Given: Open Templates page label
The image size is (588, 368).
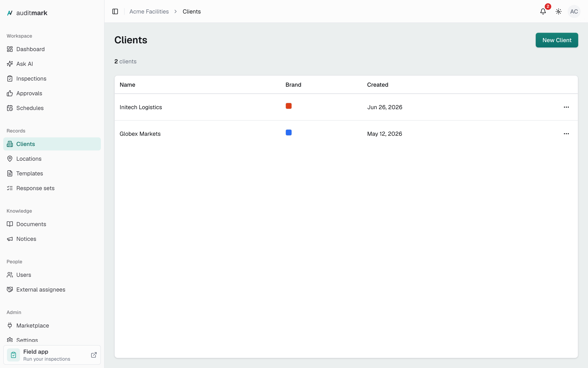Looking at the screenshot, I should (30, 174).
